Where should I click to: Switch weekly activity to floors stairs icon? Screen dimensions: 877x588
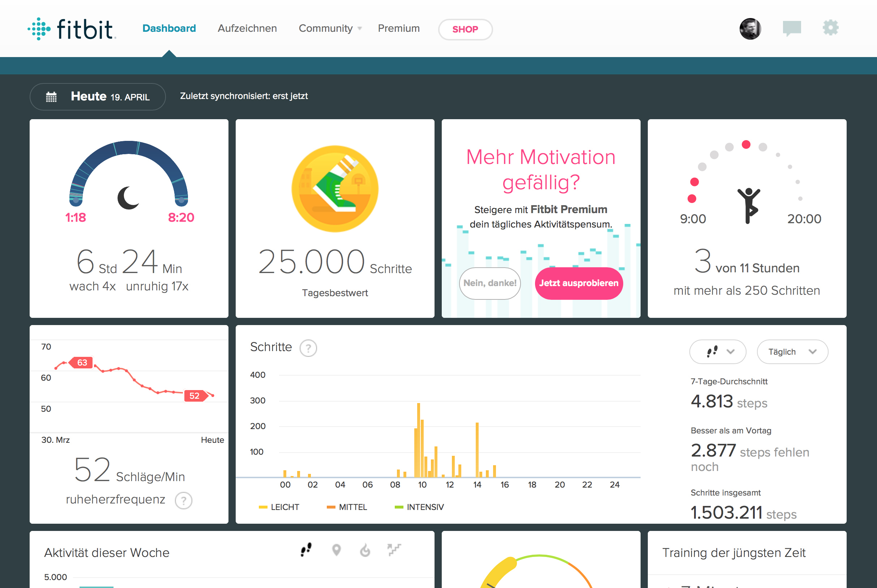pos(394,550)
